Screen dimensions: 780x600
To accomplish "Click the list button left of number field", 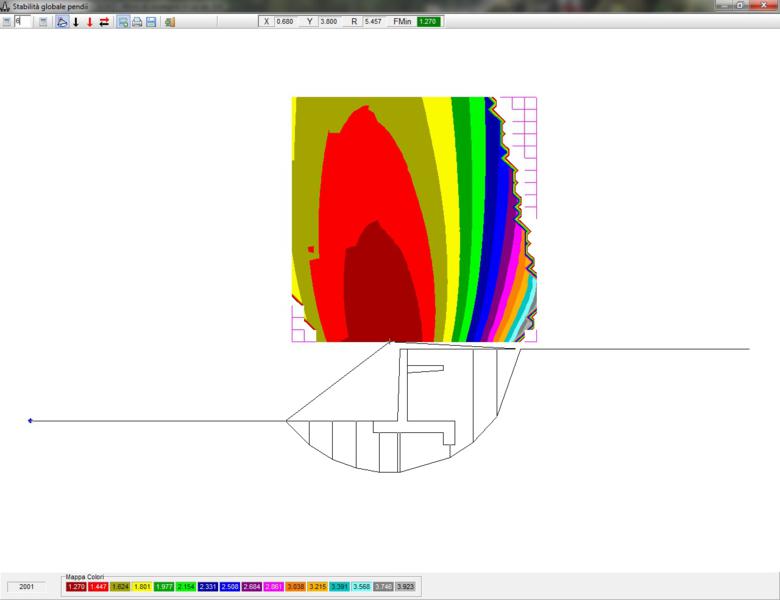I will (7, 22).
